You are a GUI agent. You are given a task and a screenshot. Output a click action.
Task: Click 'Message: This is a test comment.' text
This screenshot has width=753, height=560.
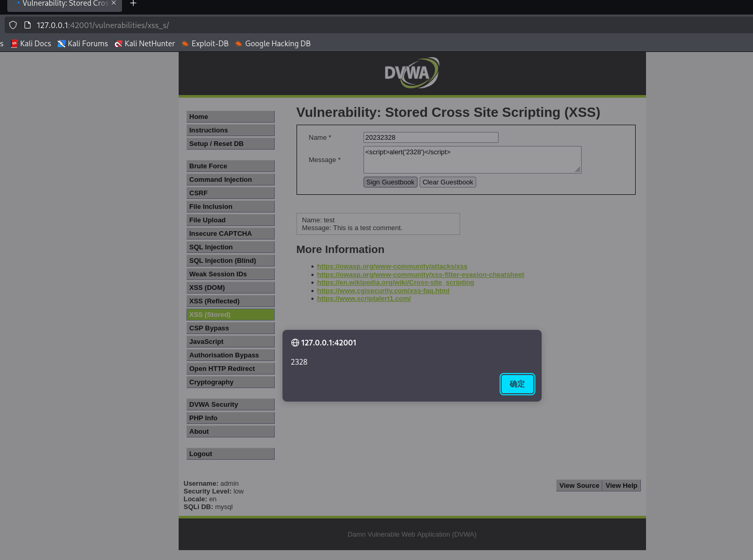(352, 228)
